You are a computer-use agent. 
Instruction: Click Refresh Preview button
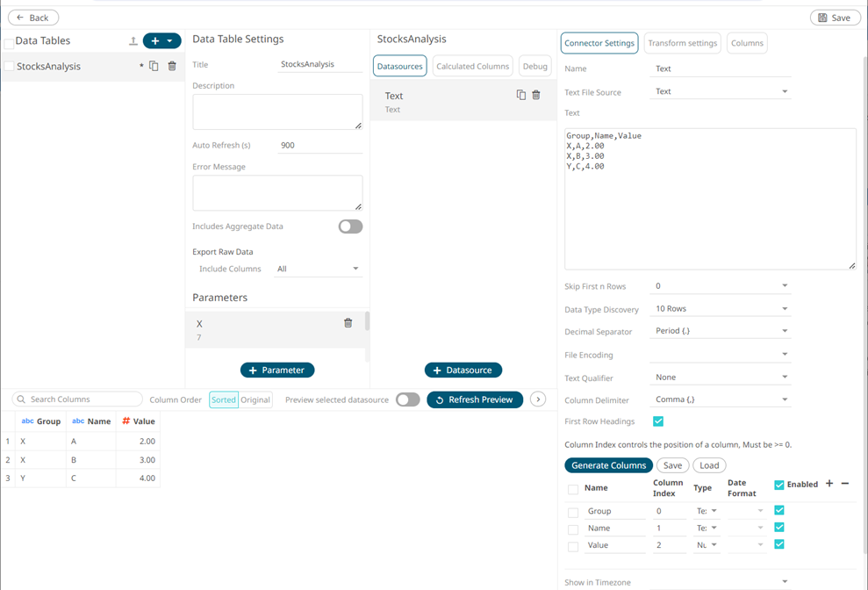point(475,399)
